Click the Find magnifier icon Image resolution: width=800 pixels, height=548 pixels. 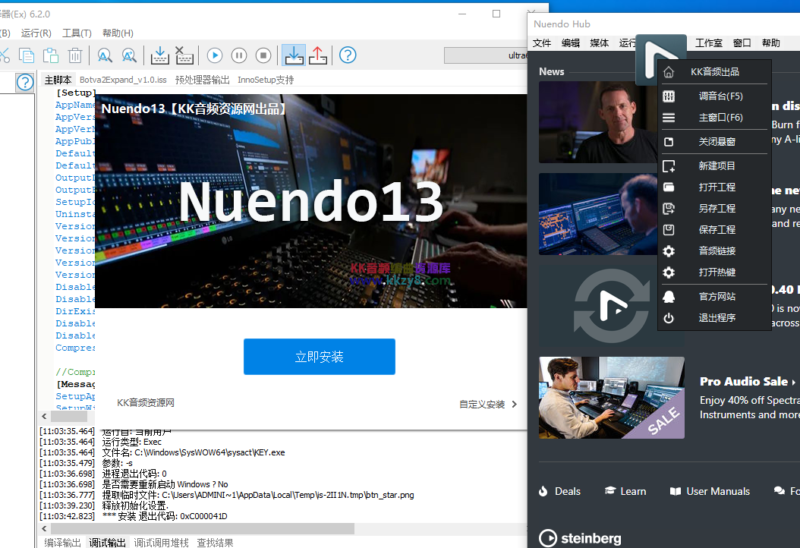(x=105, y=55)
